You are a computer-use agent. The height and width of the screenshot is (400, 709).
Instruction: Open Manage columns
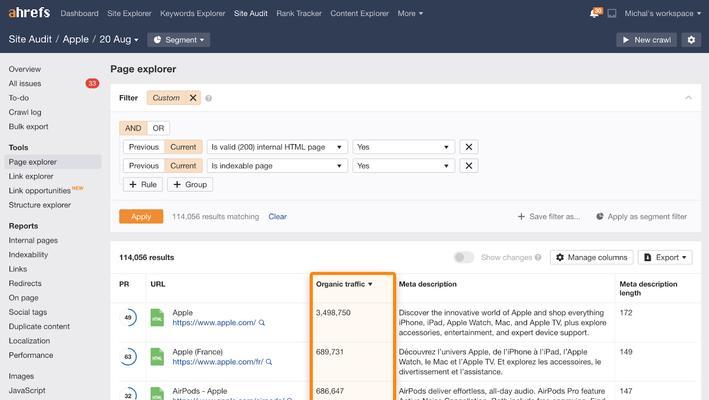591,257
